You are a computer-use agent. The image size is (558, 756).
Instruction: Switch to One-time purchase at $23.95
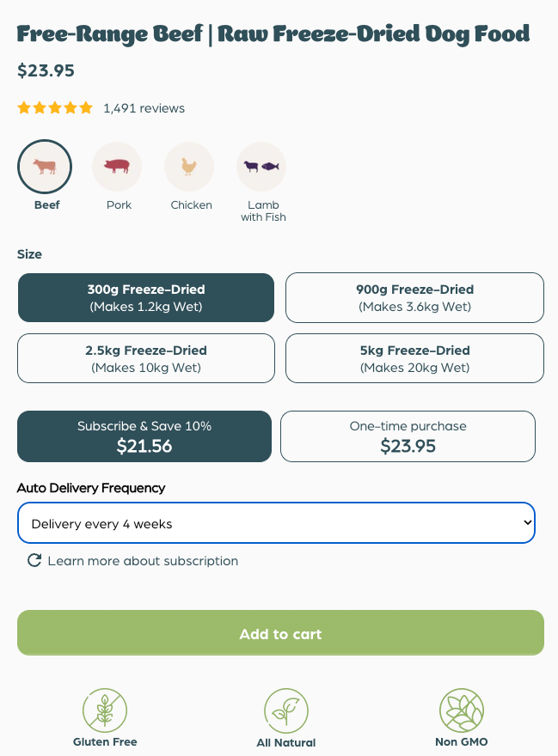point(408,436)
